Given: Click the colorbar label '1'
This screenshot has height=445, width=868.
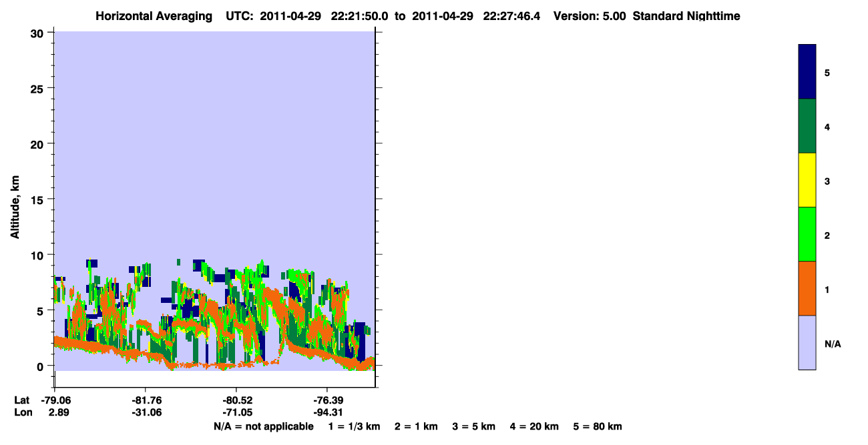Looking at the screenshot, I should coord(827,289).
